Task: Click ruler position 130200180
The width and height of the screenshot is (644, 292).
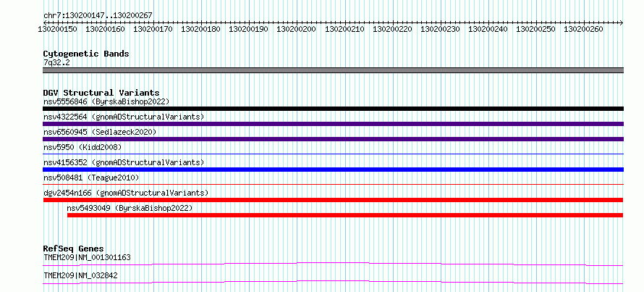Action: pyautogui.click(x=200, y=29)
